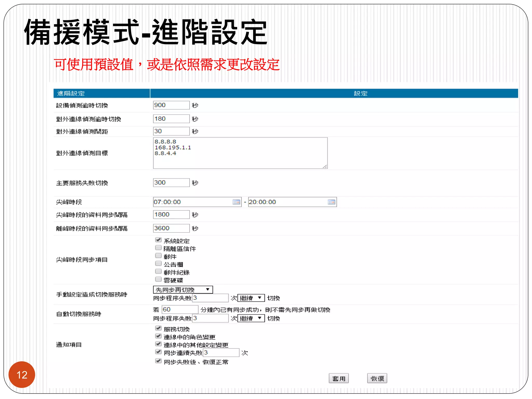Click the 套用 apply button
Viewport: 532px width, 399px height.
pos(339,378)
